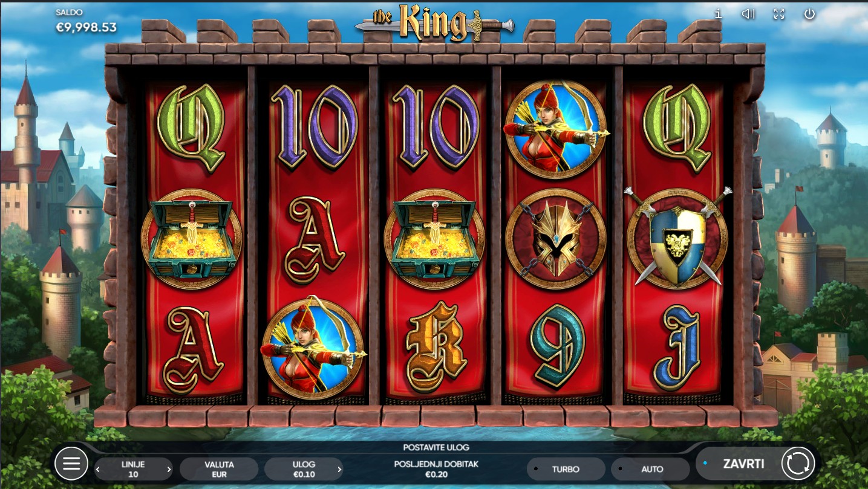Open the game info icon
This screenshot has height=489, width=868.
point(718,14)
